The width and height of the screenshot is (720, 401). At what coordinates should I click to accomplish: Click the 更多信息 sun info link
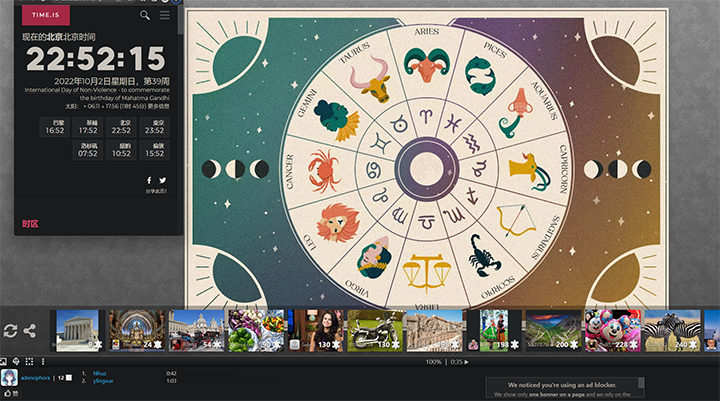(x=158, y=106)
